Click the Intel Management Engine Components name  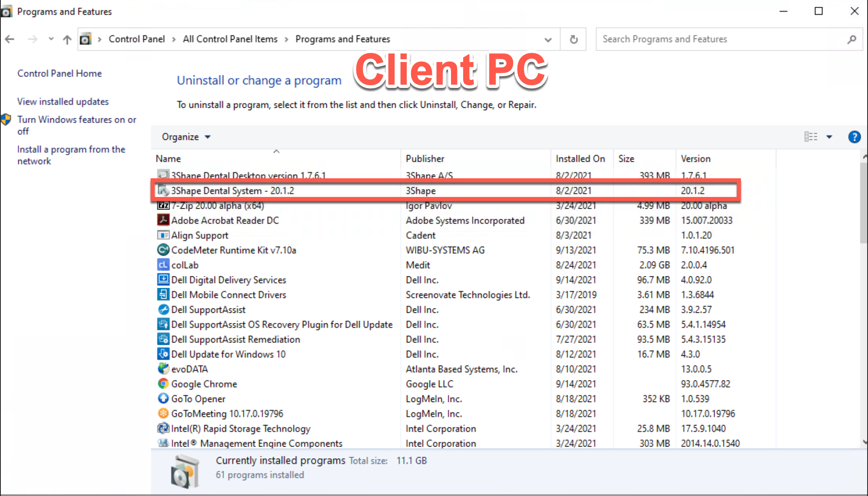click(257, 444)
